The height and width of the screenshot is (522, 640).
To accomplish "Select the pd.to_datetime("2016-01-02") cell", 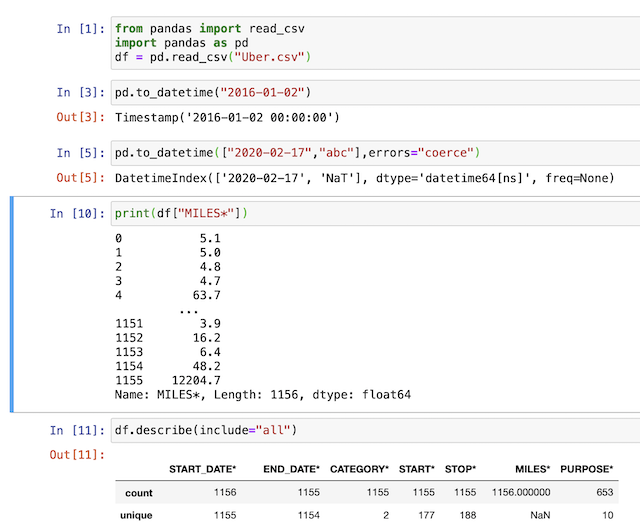I will (x=376, y=93).
